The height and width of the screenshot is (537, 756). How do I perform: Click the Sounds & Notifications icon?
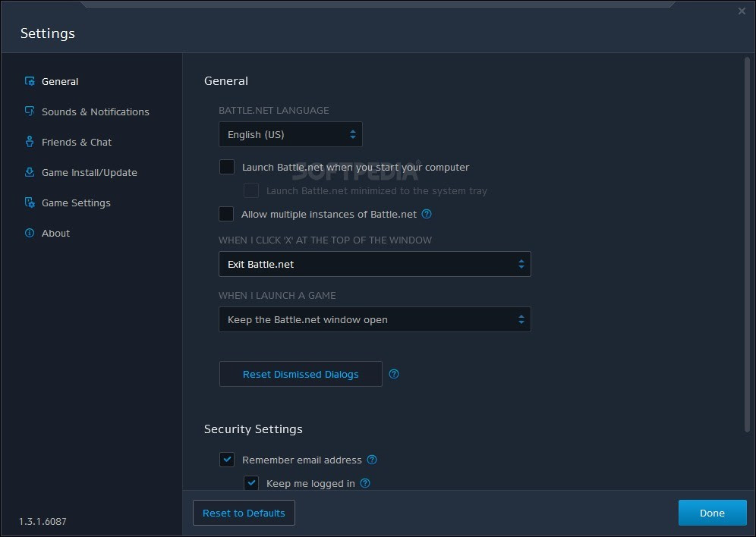click(x=30, y=111)
